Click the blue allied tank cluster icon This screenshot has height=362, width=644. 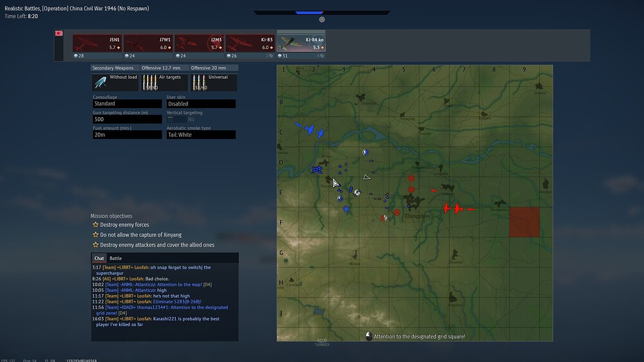(316, 169)
